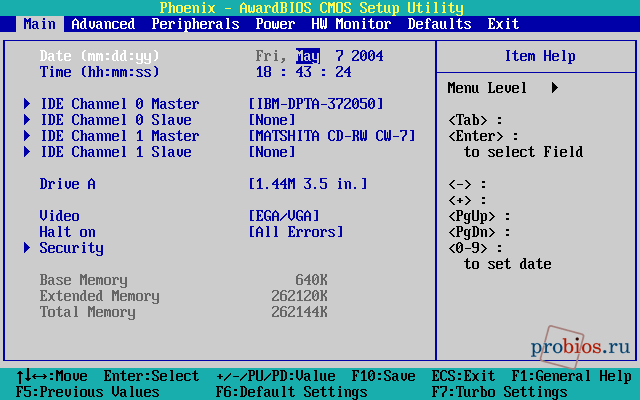640x400 pixels.
Task: Change Halt on [All Errors] setting
Action: pyautogui.click(x=296, y=231)
